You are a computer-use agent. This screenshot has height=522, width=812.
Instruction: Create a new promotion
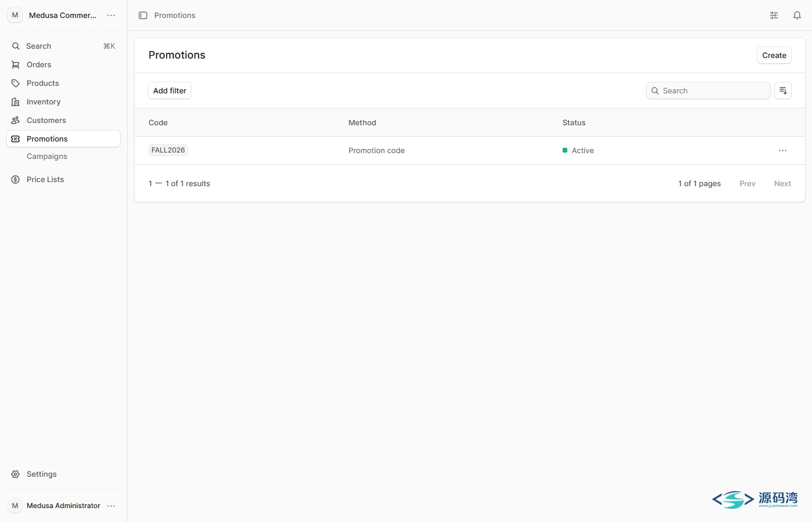(x=774, y=55)
